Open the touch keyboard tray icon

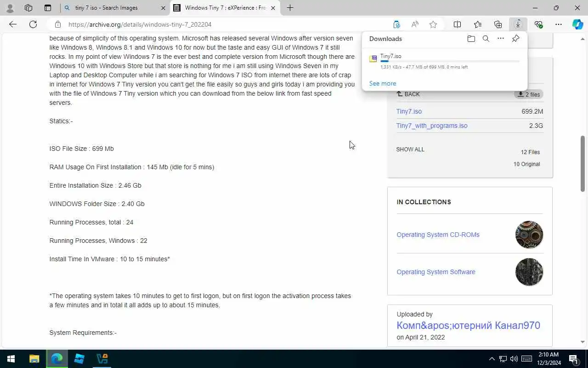coord(527,359)
